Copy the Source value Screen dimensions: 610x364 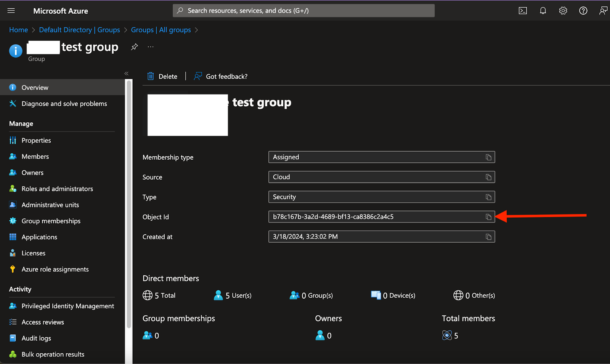[488, 177]
